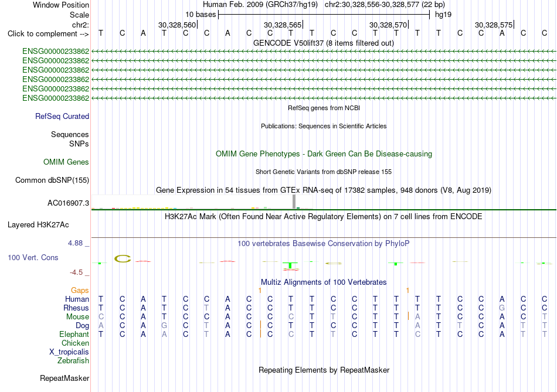Click the Layered H3K27Ac track label
The width and height of the screenshot is (557, 392).
[x=38, y=225]
